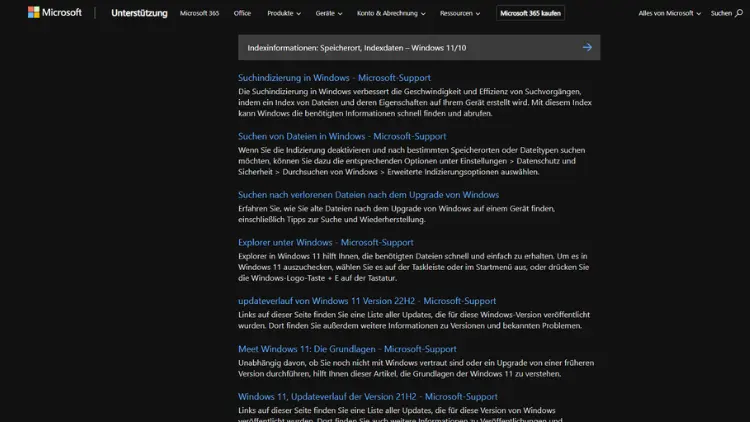The height and width of the screenshot is (422, 750).
Task: Expand the Ressourcen dropdown menu
Action: (460, 13)
